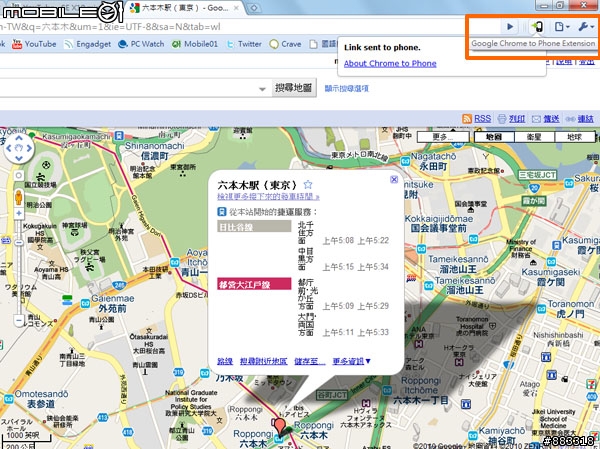The height and width of the screenshot is (449, 600).
Task: Click the 顯示搜尋選項 link
Action: point(347,88)
